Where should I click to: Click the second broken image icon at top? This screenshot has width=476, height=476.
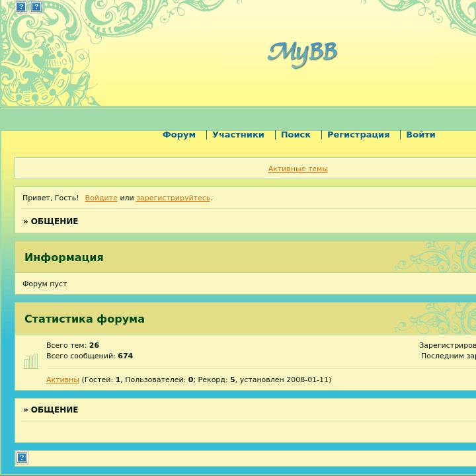(x=36, y=7)
